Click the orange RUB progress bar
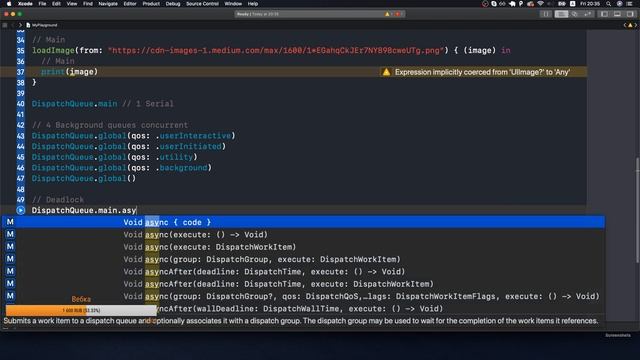Screen dimensions: 640x360 (x=81, y=311)
